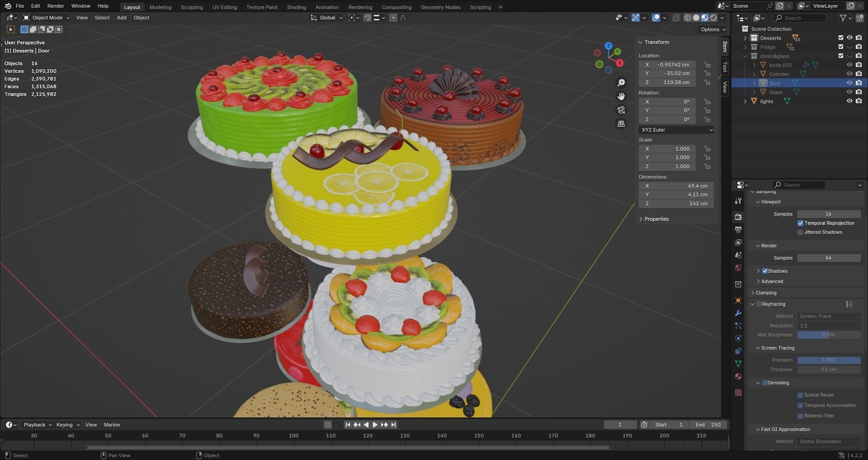Viewport: 868px width, 460px height.
Task: Select solid viewport shading
Action: click(x=696, y=18)
